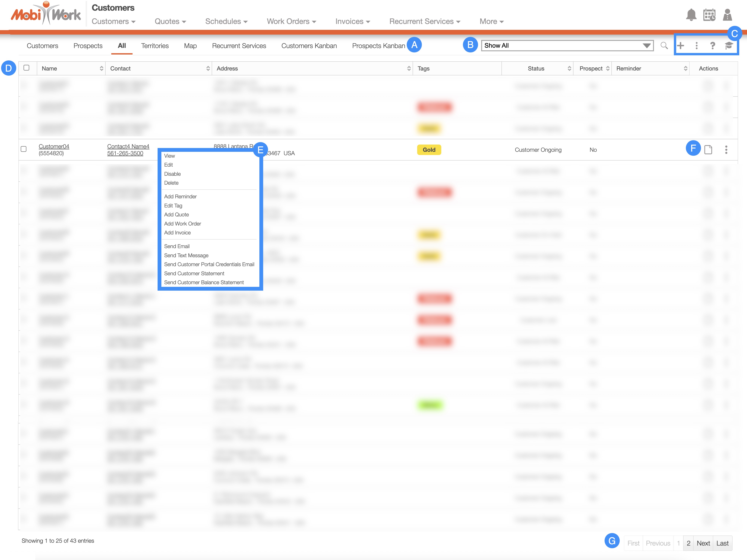Toggle the select-all checkbox in table header
This screenshot has height=560, width=747.
(26, 68)
